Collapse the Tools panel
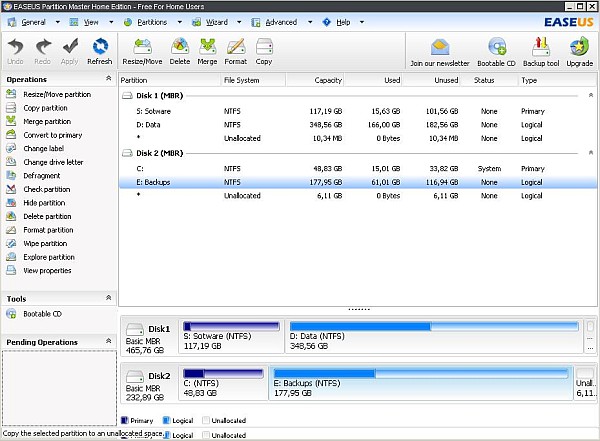The width and height of the screenshot is (600, 441). pos(109,297)
